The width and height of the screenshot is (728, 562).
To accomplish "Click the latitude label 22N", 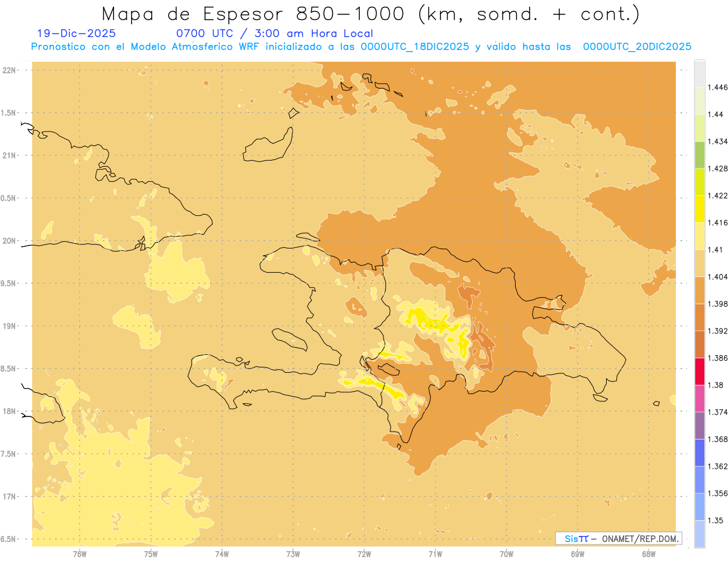I will [x=10, y=70].
